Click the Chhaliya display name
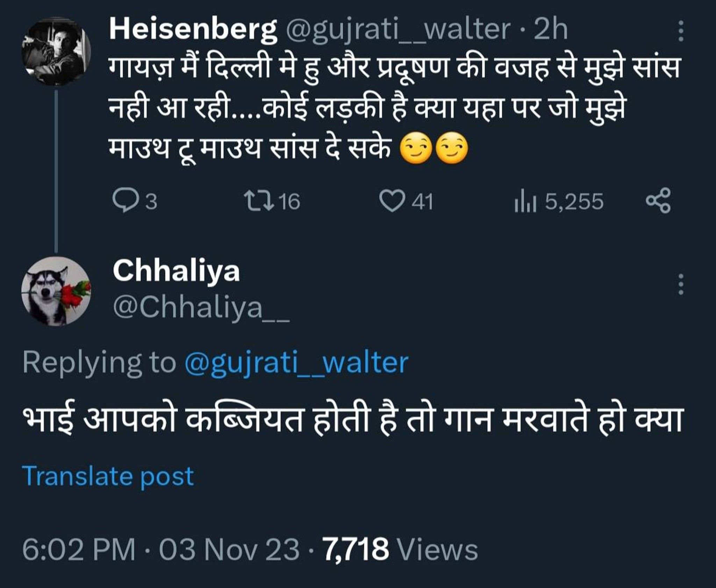 pos(176,271)
